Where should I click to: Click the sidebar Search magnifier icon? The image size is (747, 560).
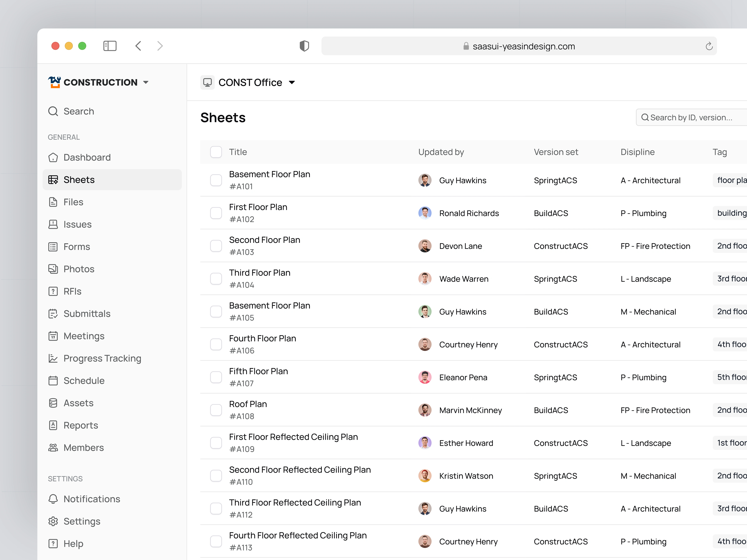tap(53, 111)
